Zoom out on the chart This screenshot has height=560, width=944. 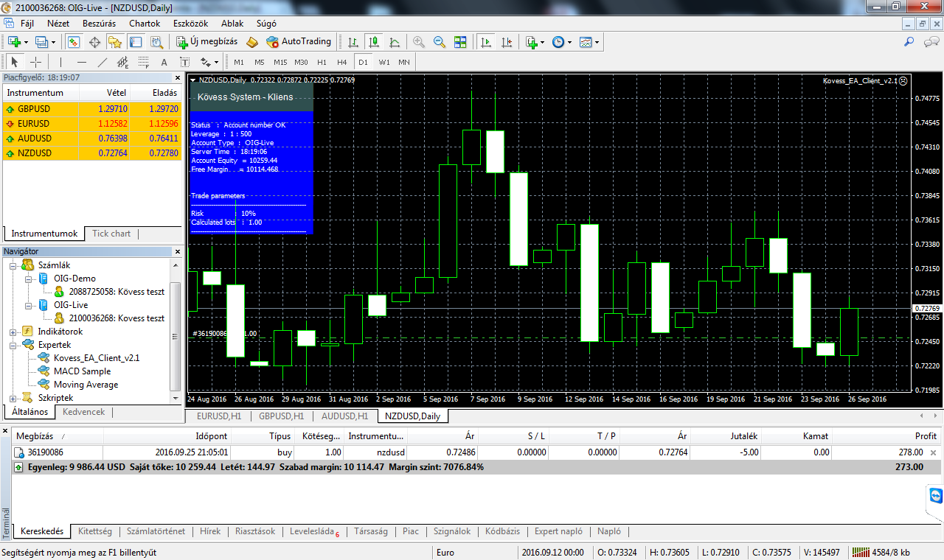tap(440, 42)
